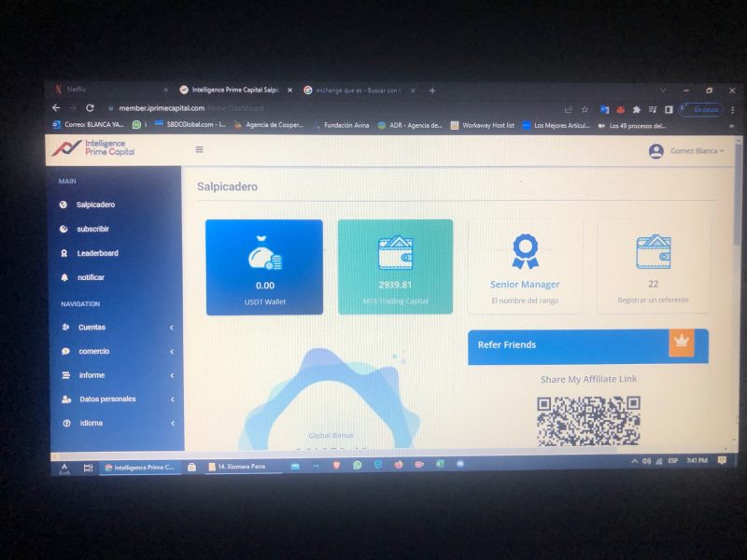Screen dimensions: 747x560
Task: Switch to the Google search results tab
Action: click(x=359, y=91)
